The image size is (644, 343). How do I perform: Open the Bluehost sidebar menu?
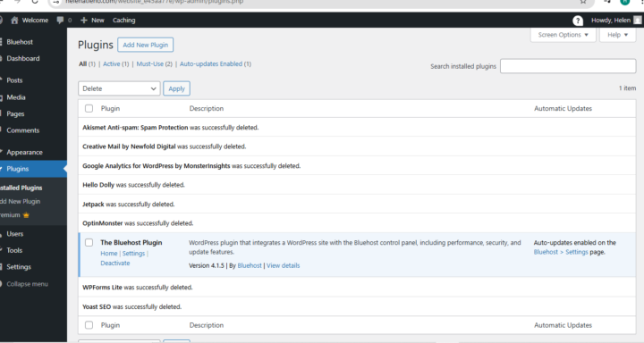click(x=20, y=42)
